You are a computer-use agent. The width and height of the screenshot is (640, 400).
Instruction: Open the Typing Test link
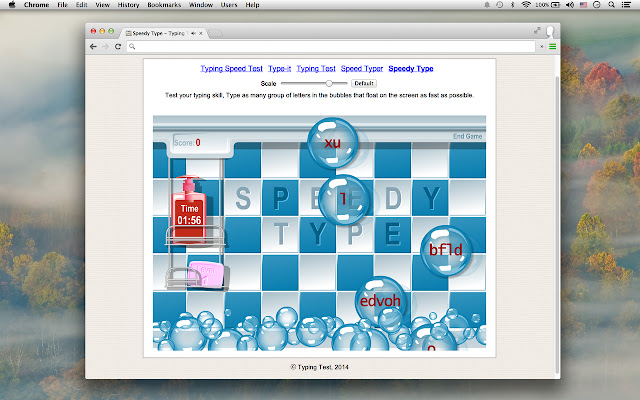pos(316,69)
